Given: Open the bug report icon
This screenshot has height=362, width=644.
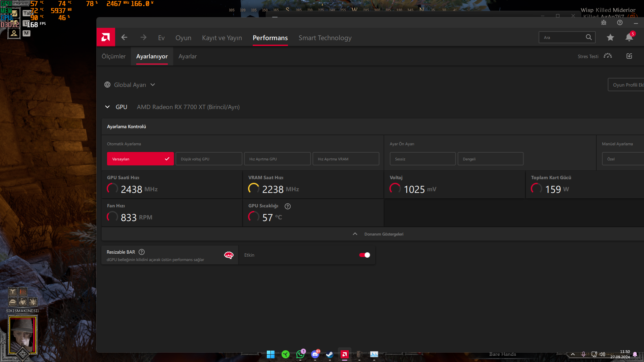Looking at the screenshot, I should click(x=604, y=22).
